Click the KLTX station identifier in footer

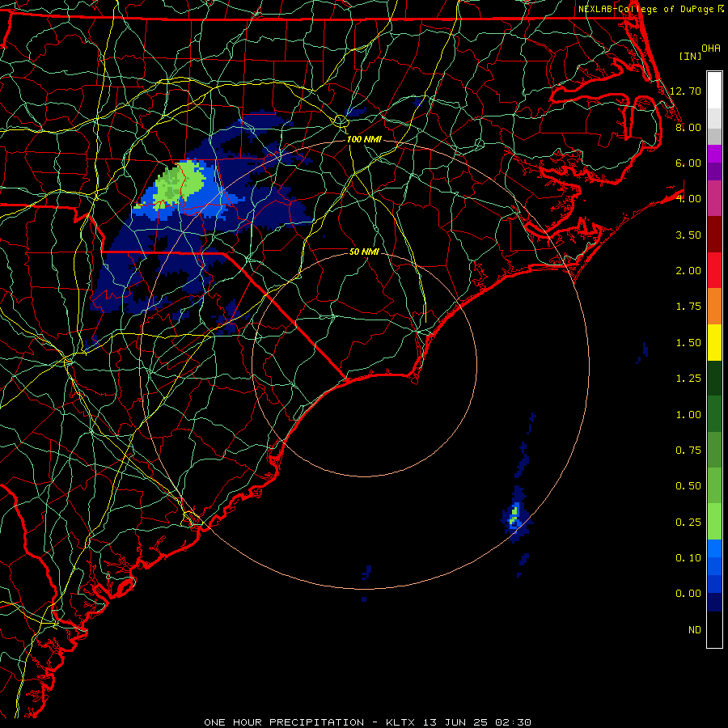[x=401, y=722]
